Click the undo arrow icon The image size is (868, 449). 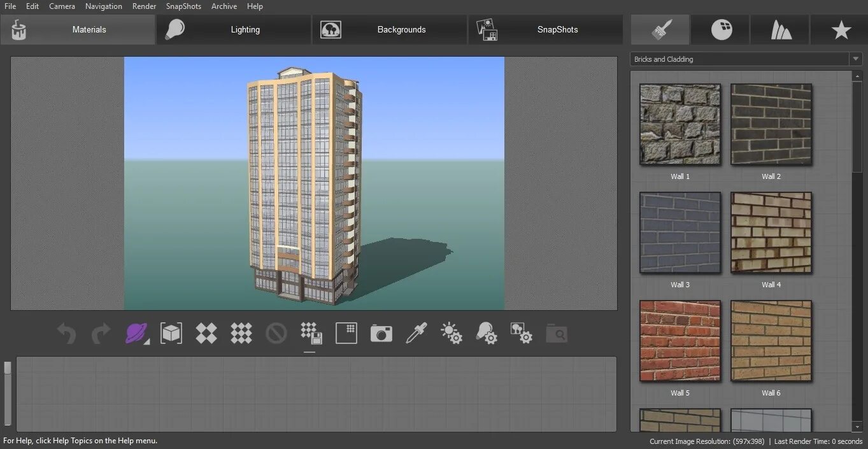(66, 333)
